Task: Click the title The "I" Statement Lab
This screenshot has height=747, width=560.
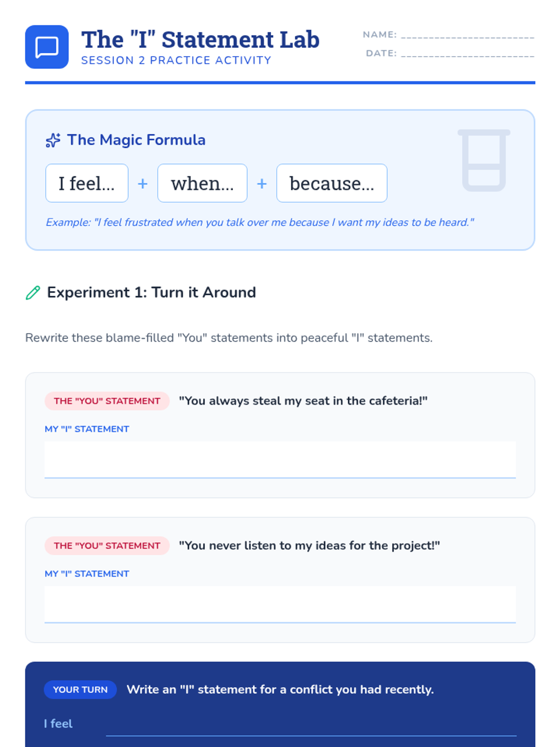Action: click(x=200, y=40)
